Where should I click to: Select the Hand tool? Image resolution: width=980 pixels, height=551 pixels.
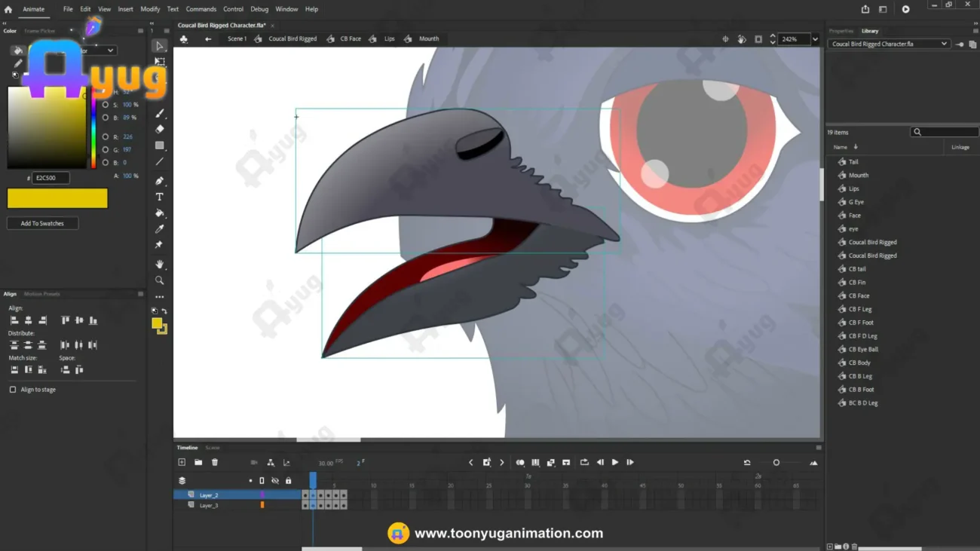pos(160,265)
